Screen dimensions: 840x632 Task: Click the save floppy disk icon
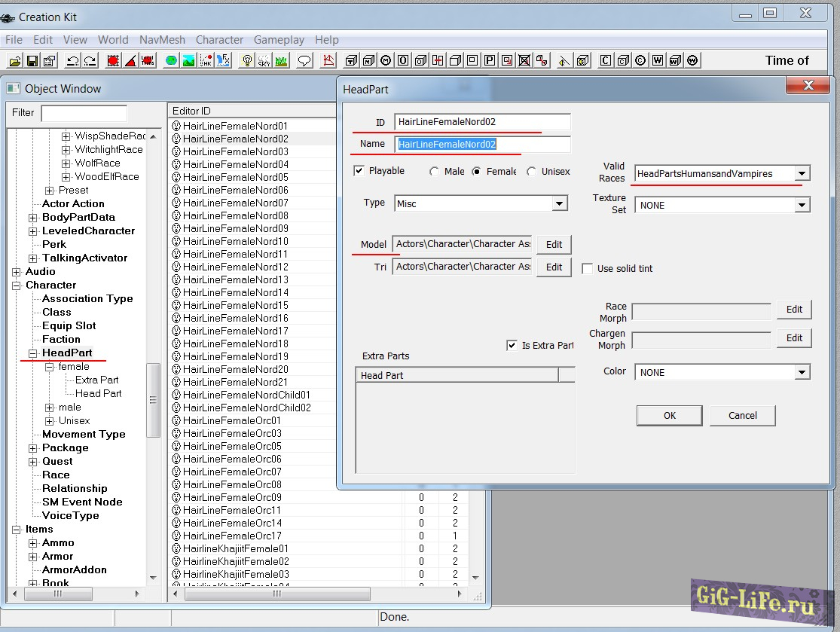[x=32, y=61]
